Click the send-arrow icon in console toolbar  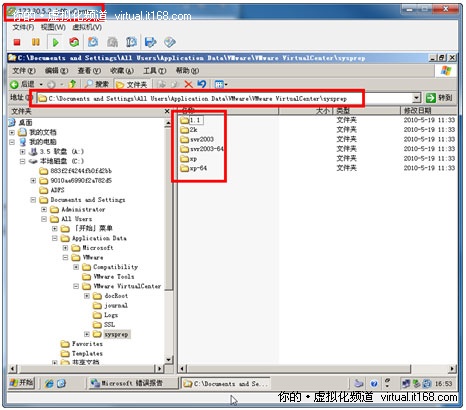[151, 42]
